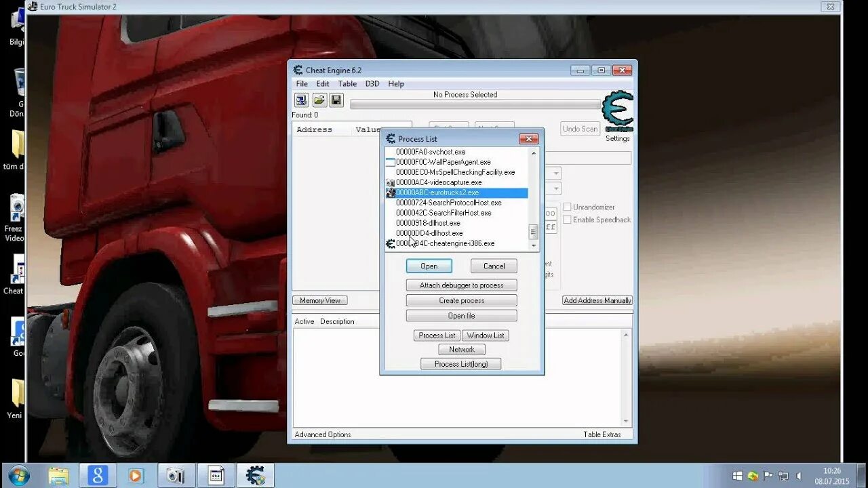The image size is (868, 488).
Task: Click the Window List button
Action: click(486, 335)
